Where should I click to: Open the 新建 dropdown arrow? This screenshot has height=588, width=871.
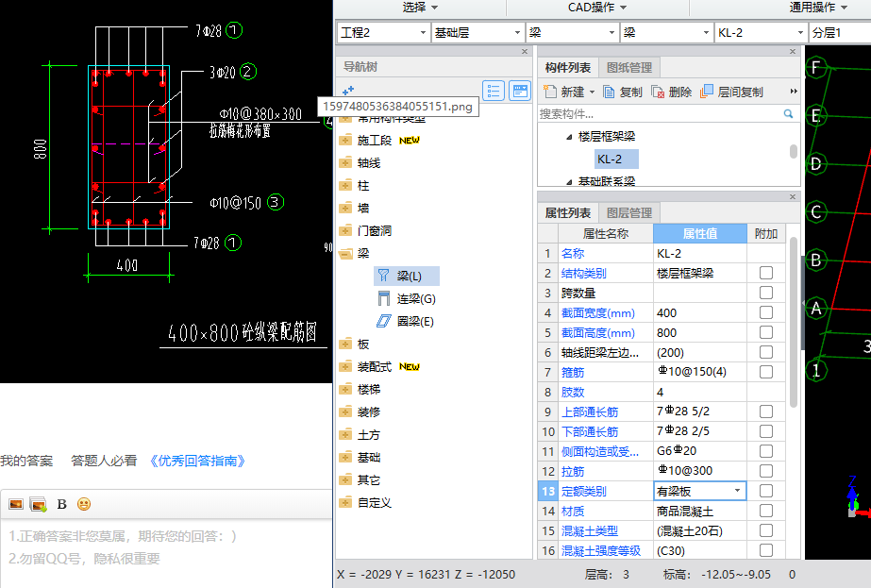point(592,92)
